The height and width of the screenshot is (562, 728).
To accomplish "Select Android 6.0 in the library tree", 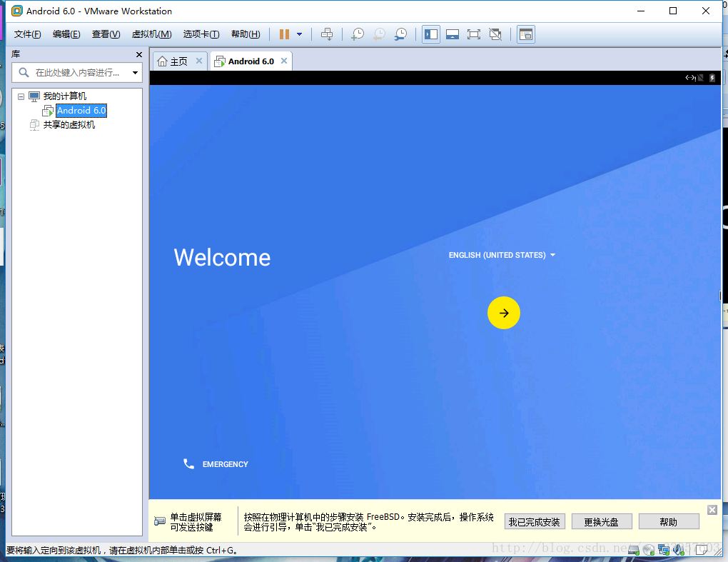I will click(x=81, y=111).
